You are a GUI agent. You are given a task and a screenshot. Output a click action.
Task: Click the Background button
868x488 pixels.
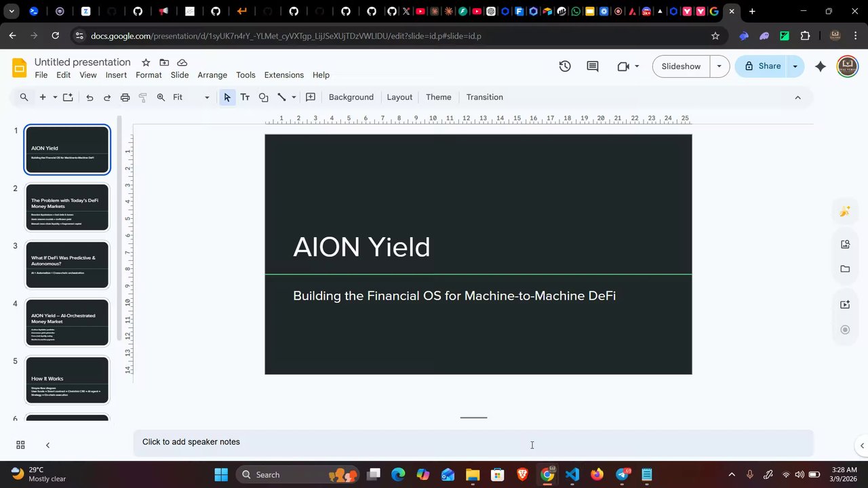coord(351,98)
